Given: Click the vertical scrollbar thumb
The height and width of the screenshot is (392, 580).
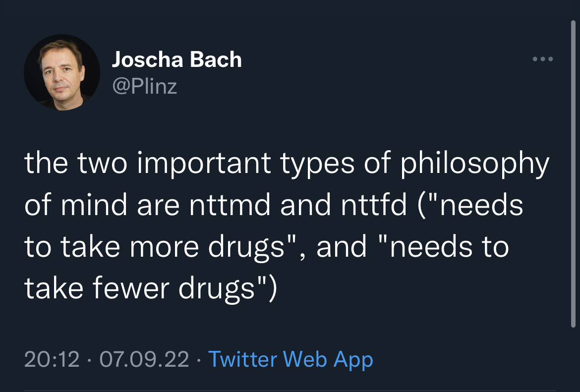Looking at the screenshot, I should (574, 174).
